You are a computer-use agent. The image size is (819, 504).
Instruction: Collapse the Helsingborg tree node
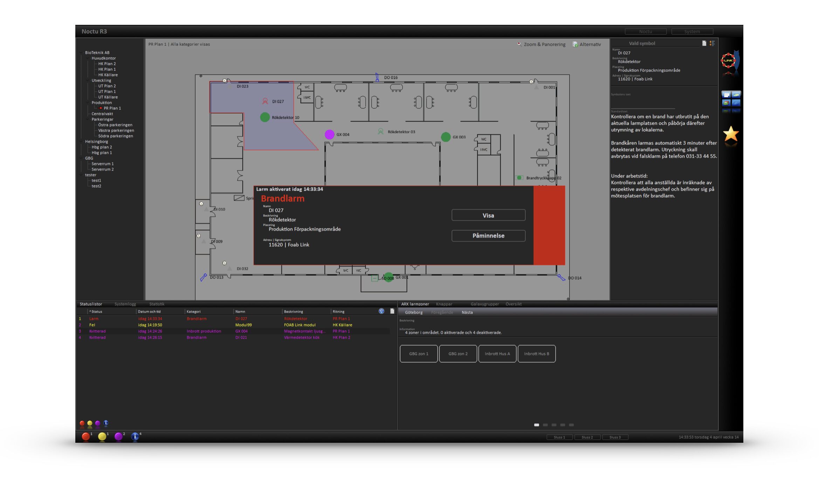pyautogui.click(x=81, y=141)
